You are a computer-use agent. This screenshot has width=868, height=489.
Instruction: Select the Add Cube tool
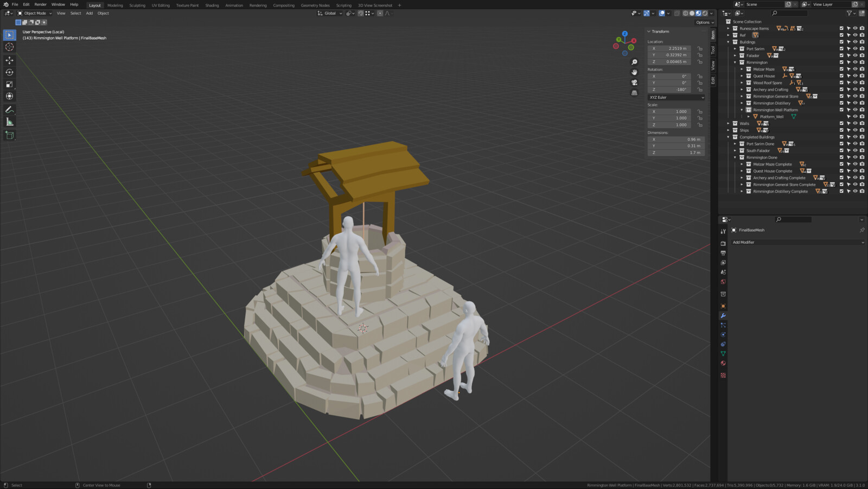[9, 135]
